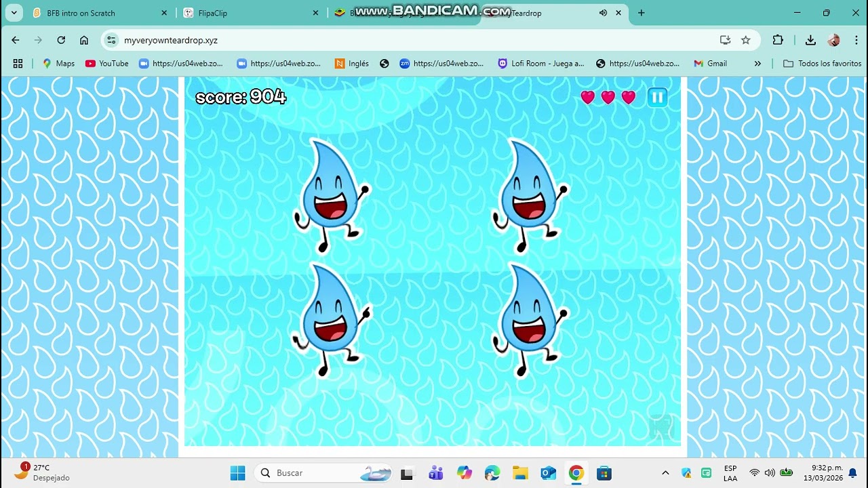Open the battery status icon in tray

click(787, 473)
